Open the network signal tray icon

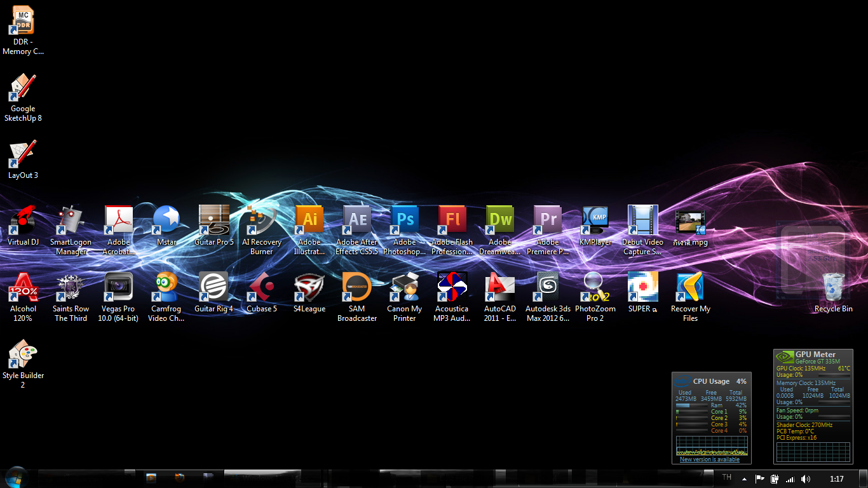tap(790, 478)
